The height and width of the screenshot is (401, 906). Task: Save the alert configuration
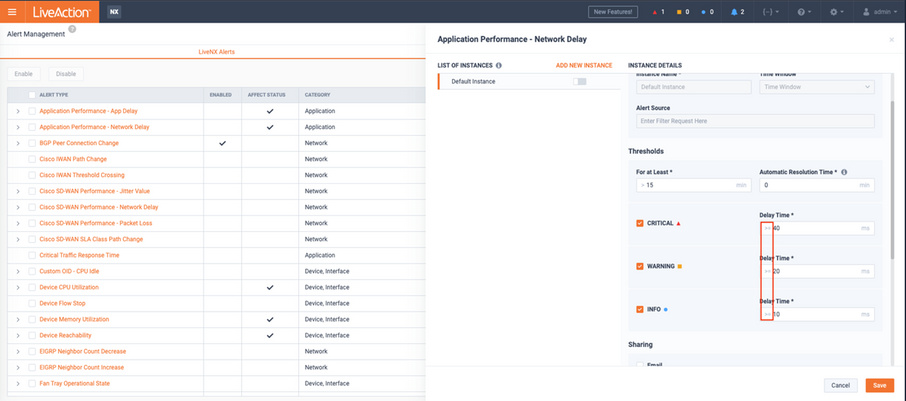pos(879,385)
